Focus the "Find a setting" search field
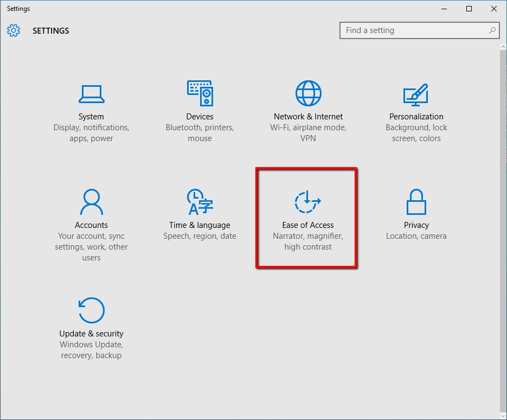Image resolution: width=507 pixels, height=420 pixels. point(419,30)
